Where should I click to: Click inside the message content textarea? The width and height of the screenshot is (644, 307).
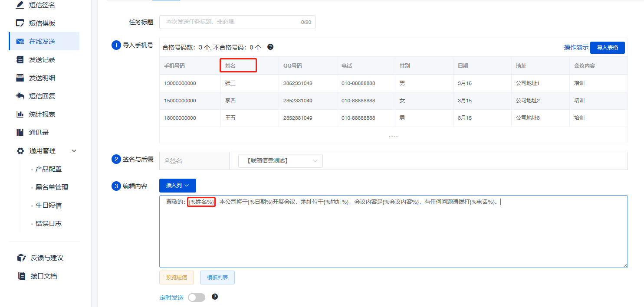tap(394, 232)
